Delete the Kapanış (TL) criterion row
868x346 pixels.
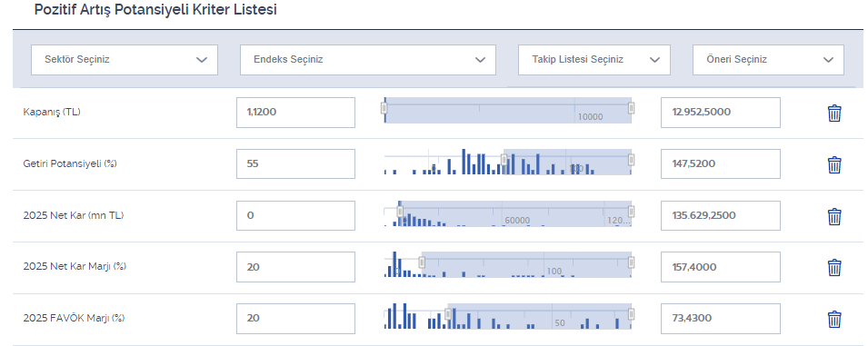pyautogui.click(x=834, y=113)
